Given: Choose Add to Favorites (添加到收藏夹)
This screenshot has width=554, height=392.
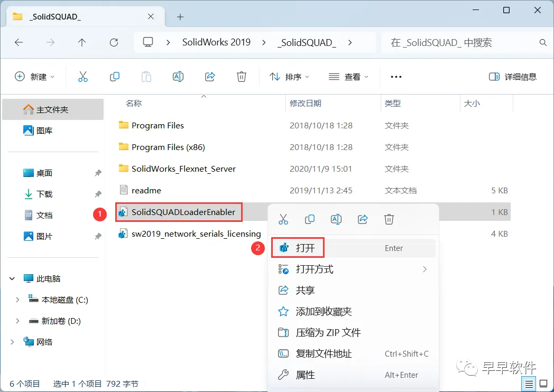Looking at the screenshot, I should point(353,312).
